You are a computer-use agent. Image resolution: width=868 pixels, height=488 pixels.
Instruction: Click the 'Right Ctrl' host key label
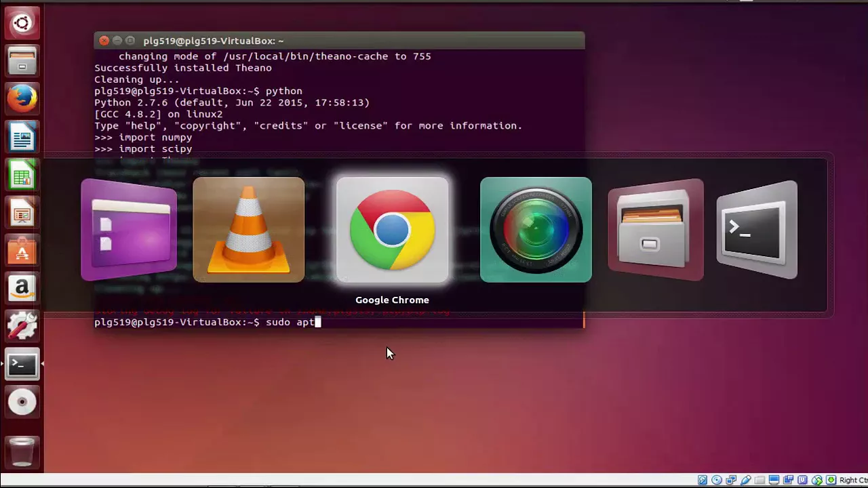coord(853,480)
